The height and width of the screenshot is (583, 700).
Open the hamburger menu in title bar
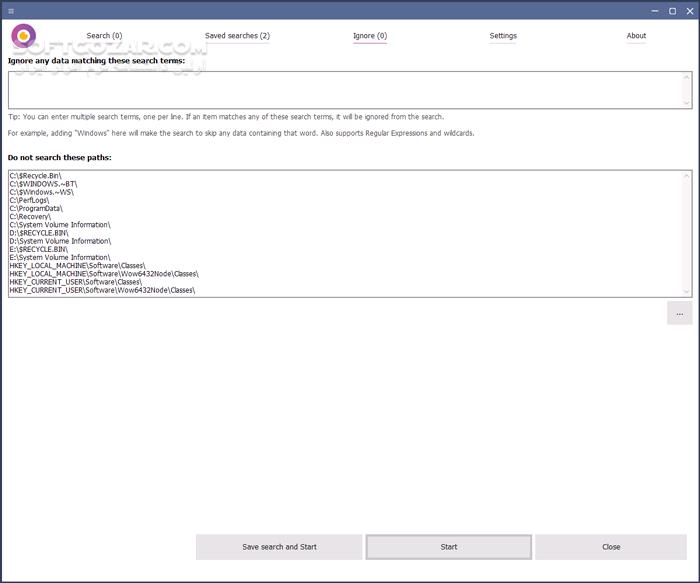point(11,11)
